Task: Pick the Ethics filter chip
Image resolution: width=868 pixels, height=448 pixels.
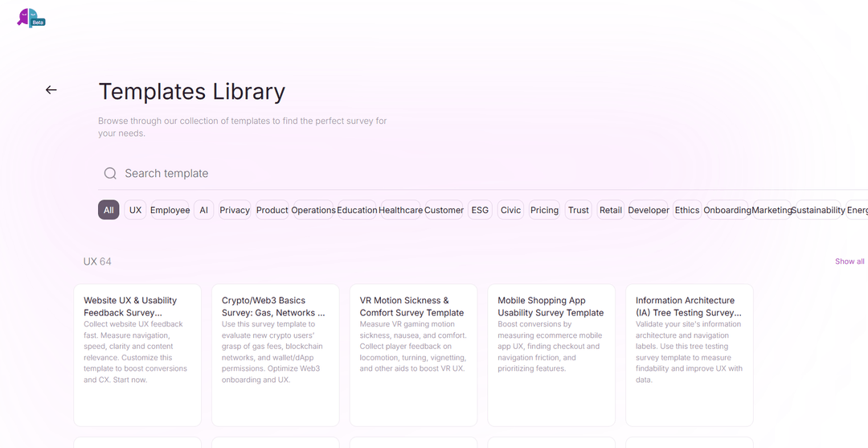Action: 687,210
